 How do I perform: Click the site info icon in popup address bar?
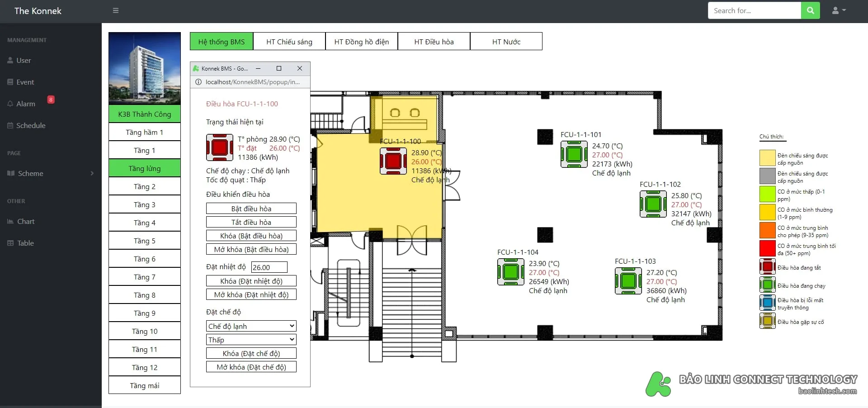click(x=198, y=82)
